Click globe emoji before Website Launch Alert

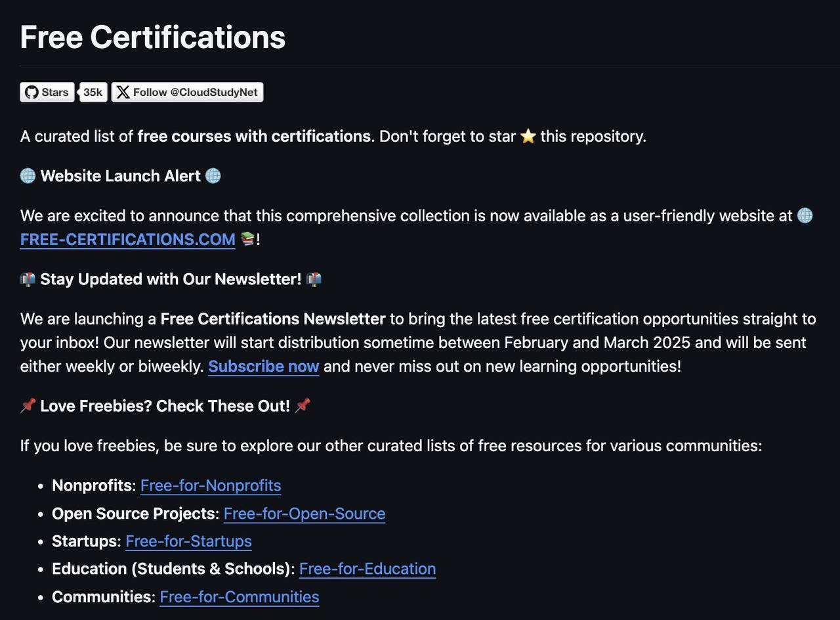click(x=28, y=176)
